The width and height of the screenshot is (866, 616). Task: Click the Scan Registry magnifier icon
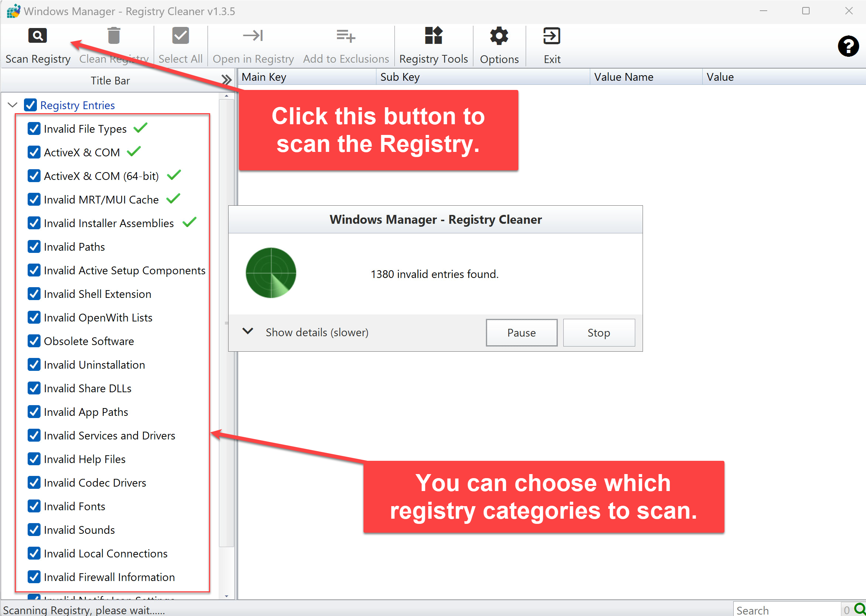tap(38, 36)
